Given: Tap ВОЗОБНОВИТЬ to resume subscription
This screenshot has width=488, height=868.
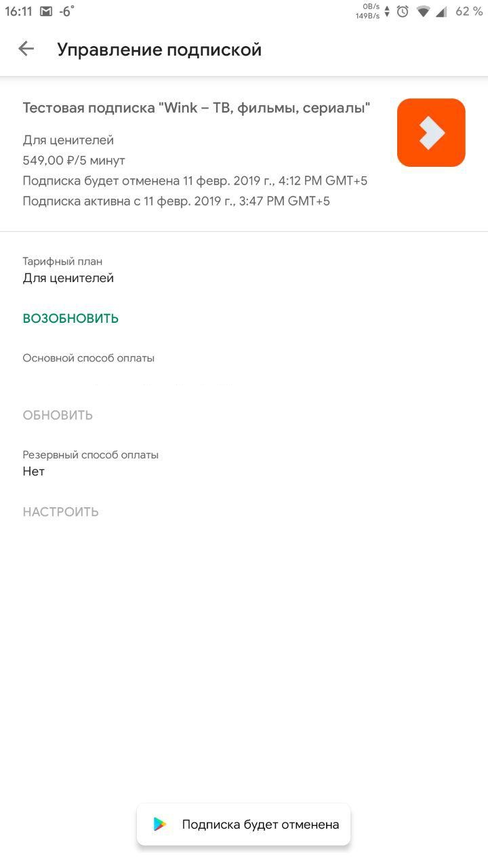Looking at the screenshot, I should tap(70, 319).
